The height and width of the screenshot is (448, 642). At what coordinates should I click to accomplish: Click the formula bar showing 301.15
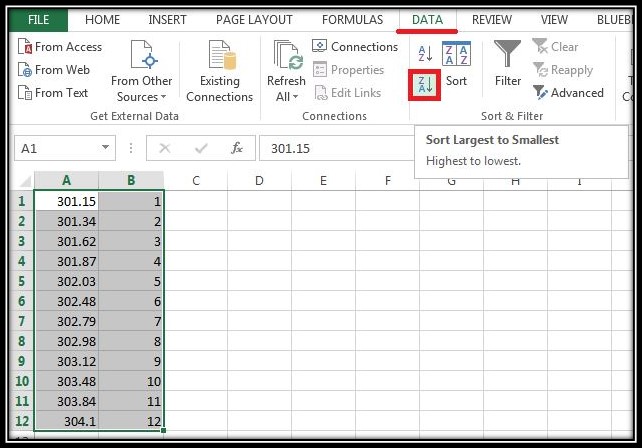[337, 148]
